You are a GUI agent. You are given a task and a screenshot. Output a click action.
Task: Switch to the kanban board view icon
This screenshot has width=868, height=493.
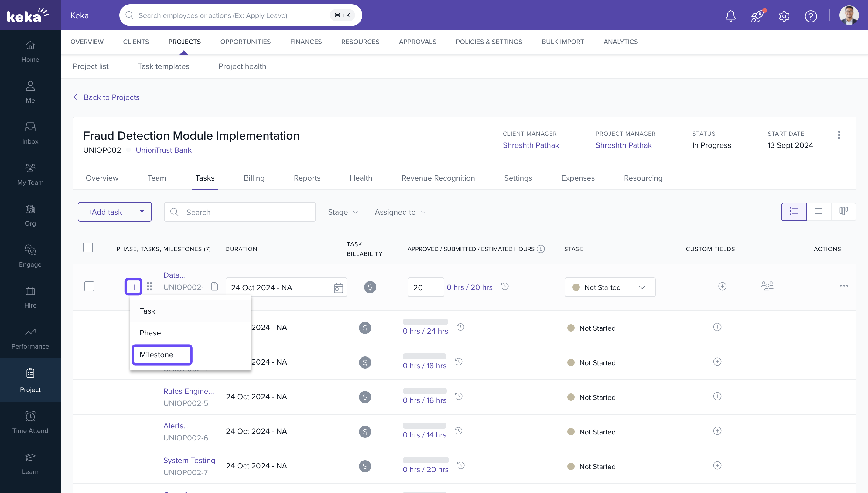pos(843,212)
